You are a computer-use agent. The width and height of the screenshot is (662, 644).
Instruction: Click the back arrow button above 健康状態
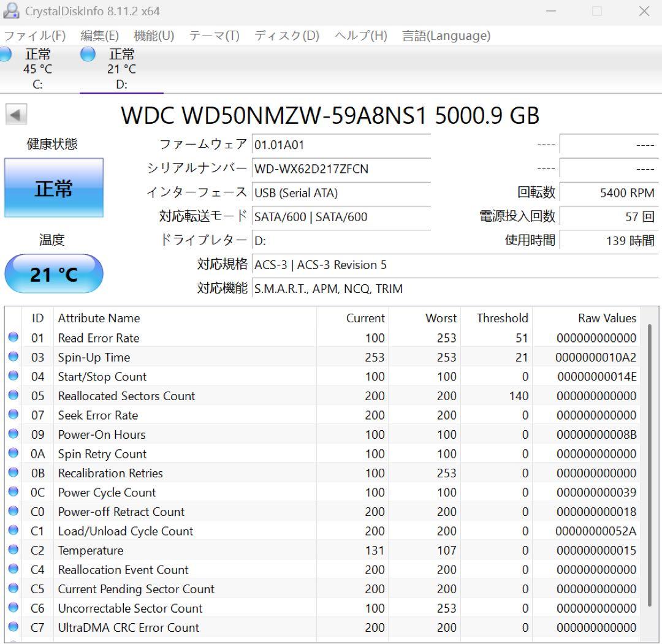coord(16,114)
